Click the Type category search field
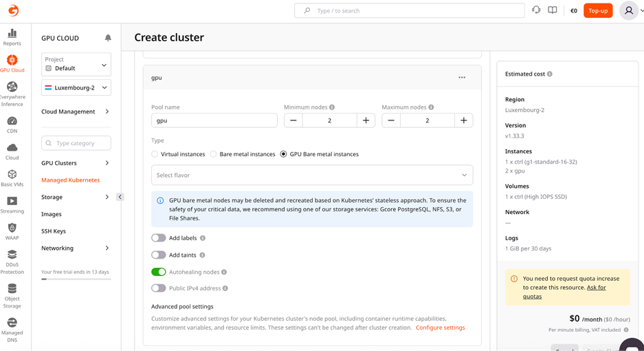This screenshot has width=644, height=351. pyautogui.click(x=76, y=143)
